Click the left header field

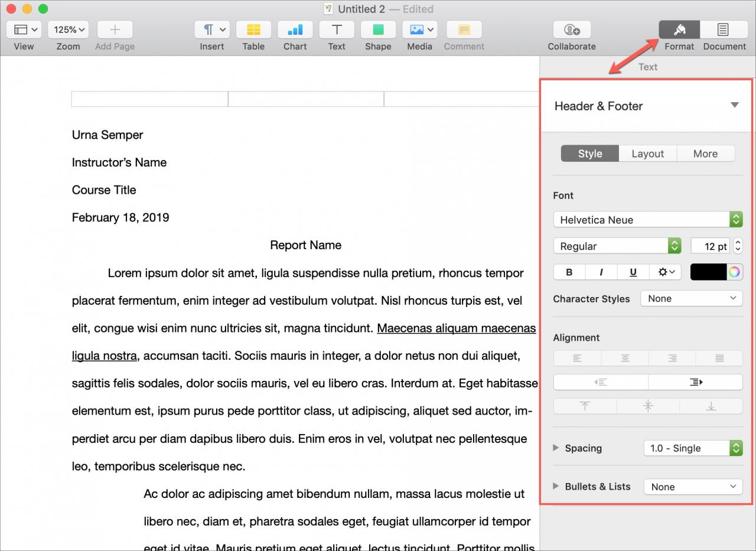[x=150, y=99]
